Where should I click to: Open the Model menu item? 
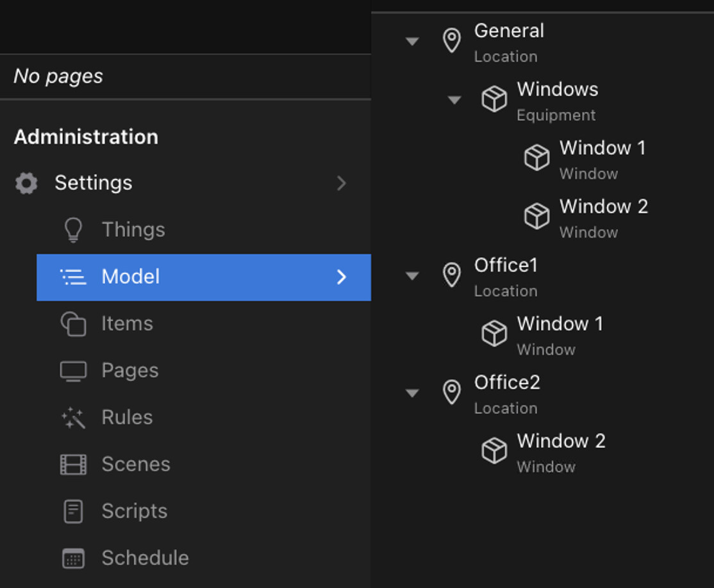(131, 277)
